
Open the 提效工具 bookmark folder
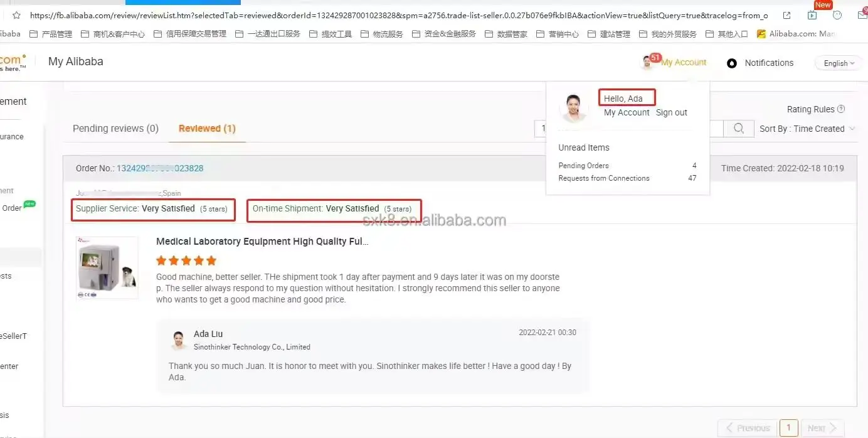(330, 34)
